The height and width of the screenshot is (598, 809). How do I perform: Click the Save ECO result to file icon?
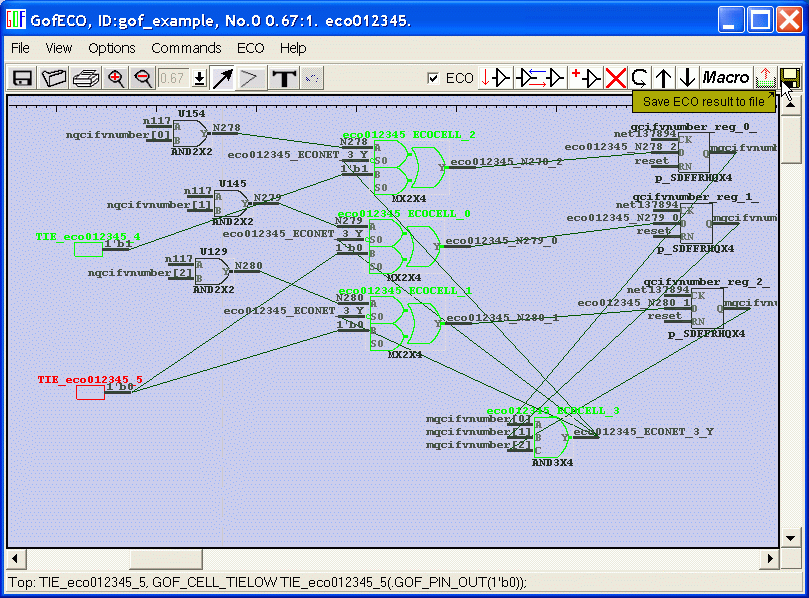coord(790,78)
